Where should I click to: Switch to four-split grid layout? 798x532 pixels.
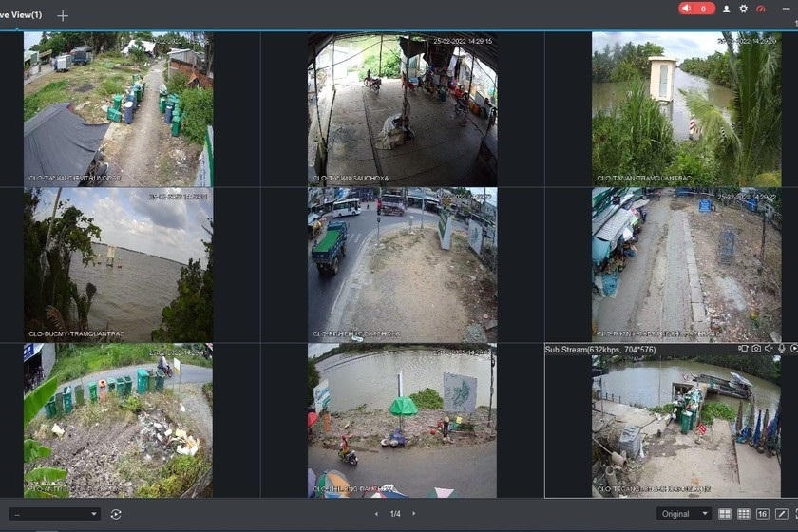click(x=724, y=514)
